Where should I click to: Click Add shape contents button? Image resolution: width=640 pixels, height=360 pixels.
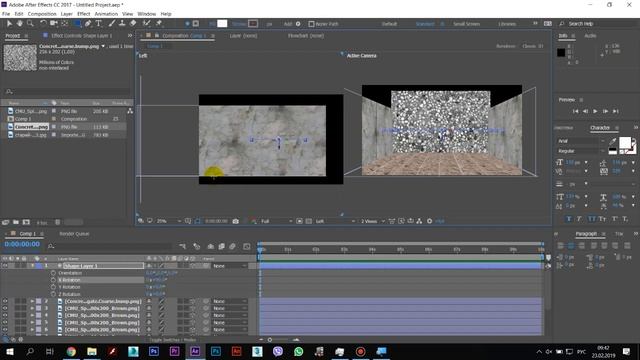[298, 24]
